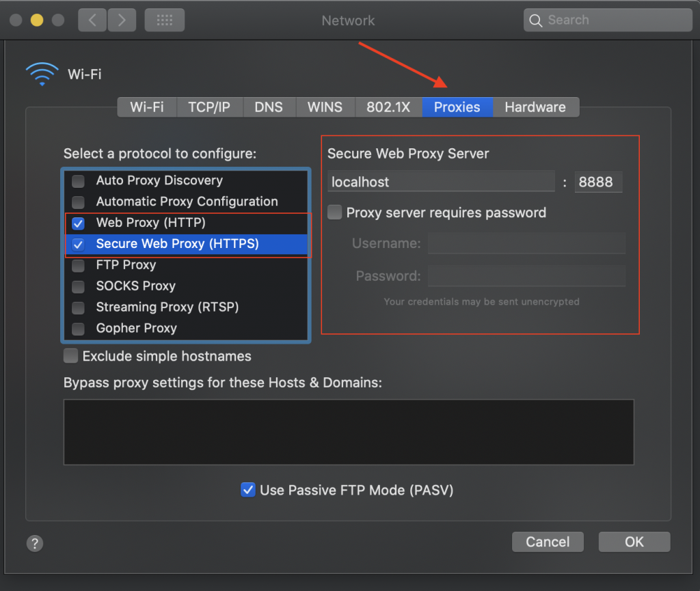Uncheck Secure Web Proxy (HTTPS) checkbox
The height and width of the screenshot is (591, 700).
78,244
